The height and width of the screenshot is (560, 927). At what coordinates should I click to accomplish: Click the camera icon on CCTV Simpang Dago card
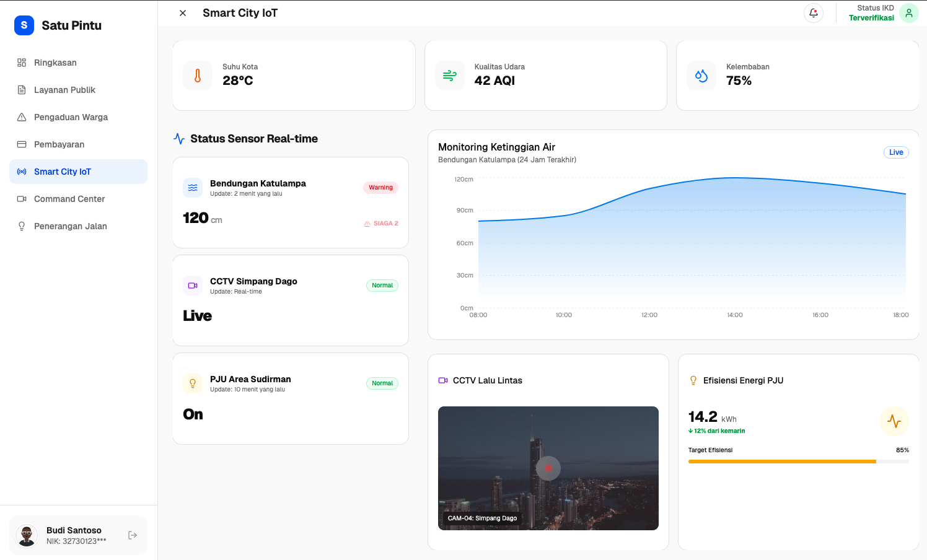pyautogui.click(x=193, y=285)
